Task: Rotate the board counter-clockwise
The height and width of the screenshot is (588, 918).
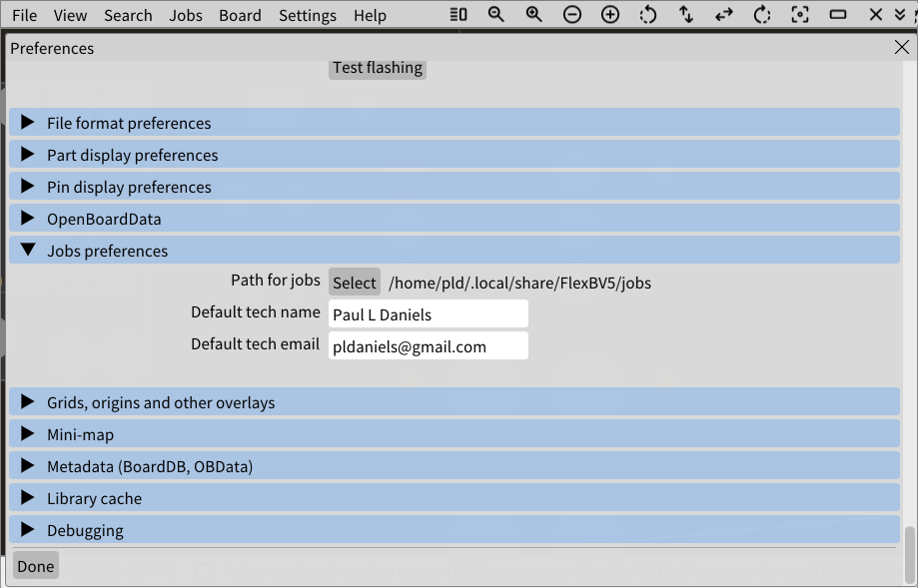Action: 647,15
